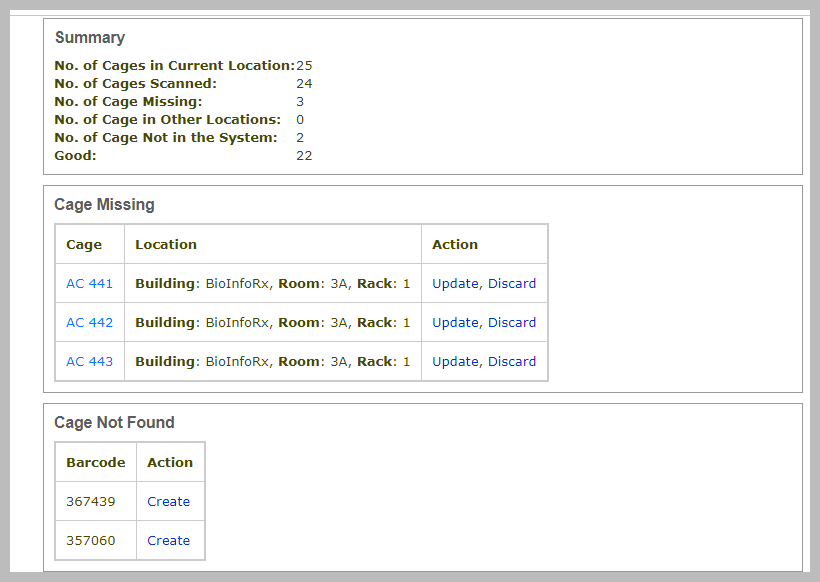The image size is (820, 582).
Task: Click the missing cage count 3 link
Action: (x=300, y=101)
